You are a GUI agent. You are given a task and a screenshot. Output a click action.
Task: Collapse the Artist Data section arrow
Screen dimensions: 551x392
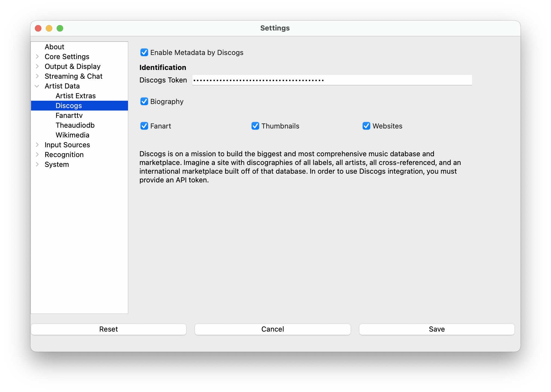coord(37,86)
